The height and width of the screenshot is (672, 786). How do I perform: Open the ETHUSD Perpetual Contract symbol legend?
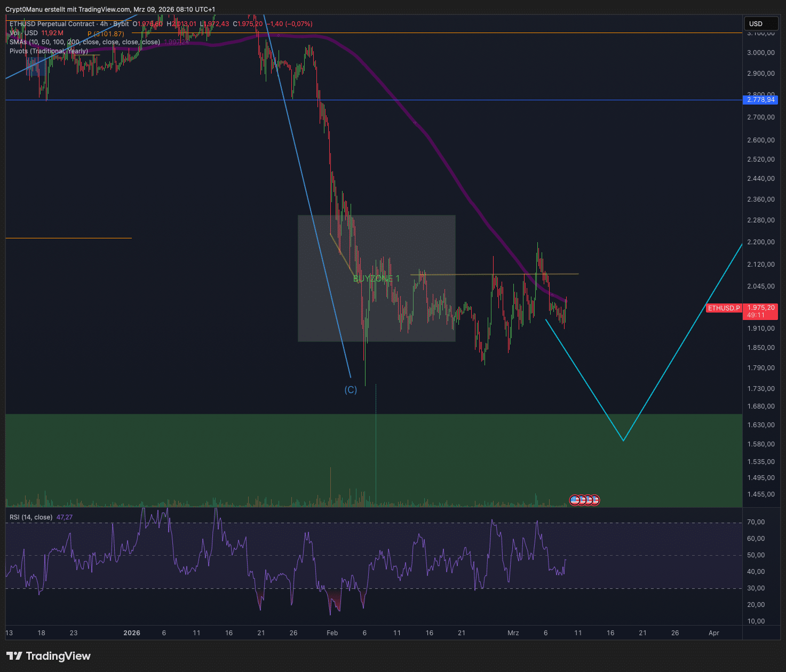click(69, 24)
